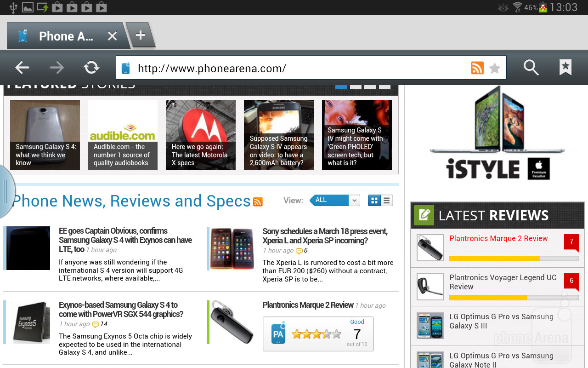Click the green Latest Reviews pencil icon

424,215
